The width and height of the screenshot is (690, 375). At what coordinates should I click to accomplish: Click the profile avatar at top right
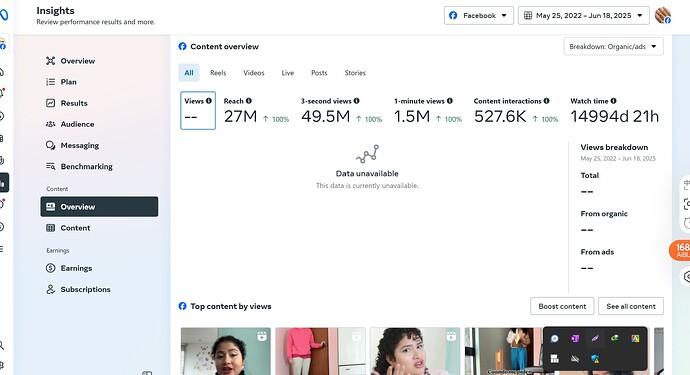pyautogui.click(x=663, y=15)
